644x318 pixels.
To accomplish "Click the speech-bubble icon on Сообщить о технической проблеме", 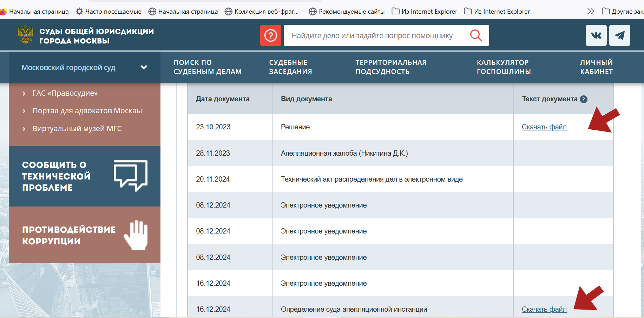I will click(130, 176).
